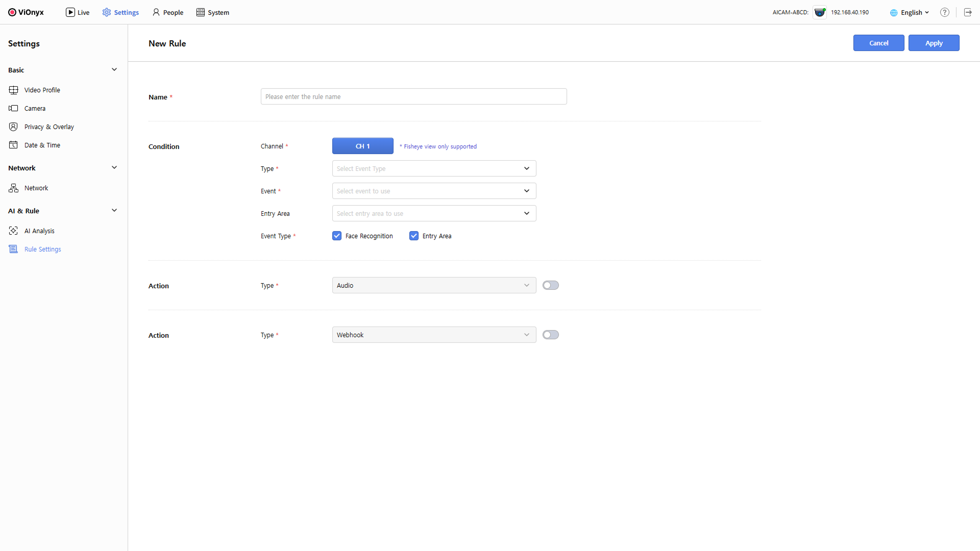The image size is (980, 551).
Task: Click the rule name input field
Action: click(413, 97)
